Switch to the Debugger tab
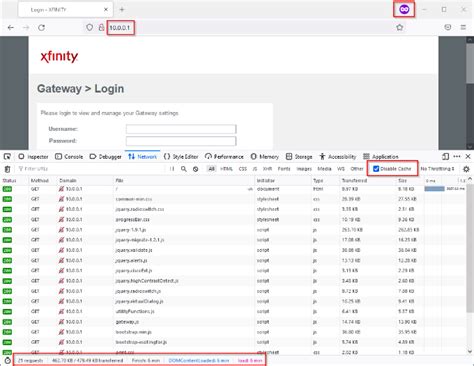The height and width of the screenshot is (366, 474). point(105,156)
